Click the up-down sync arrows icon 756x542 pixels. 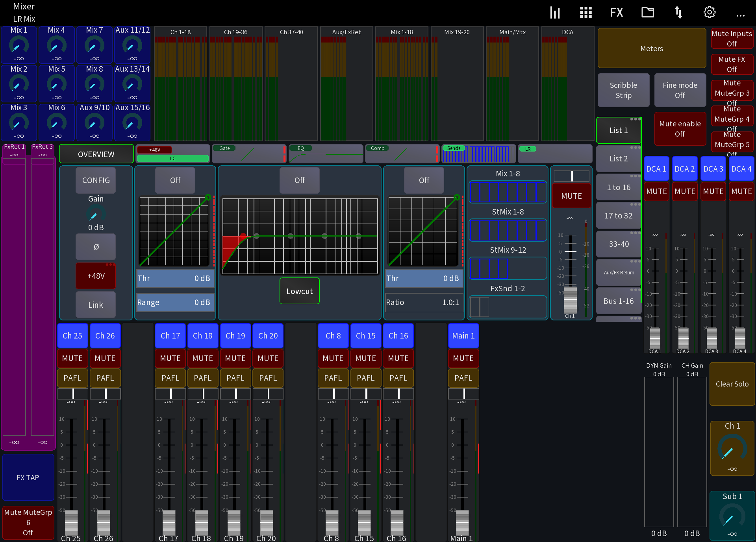tap(678, 13)
